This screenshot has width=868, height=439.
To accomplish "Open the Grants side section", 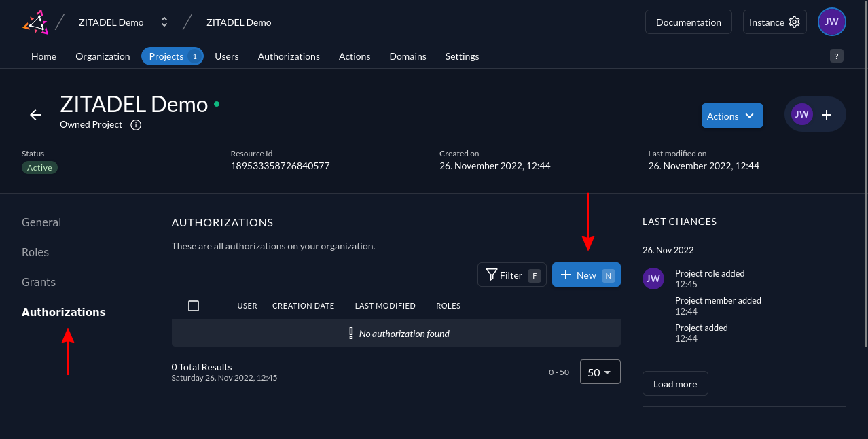I will pyautogui.click(x=39, y=282).
